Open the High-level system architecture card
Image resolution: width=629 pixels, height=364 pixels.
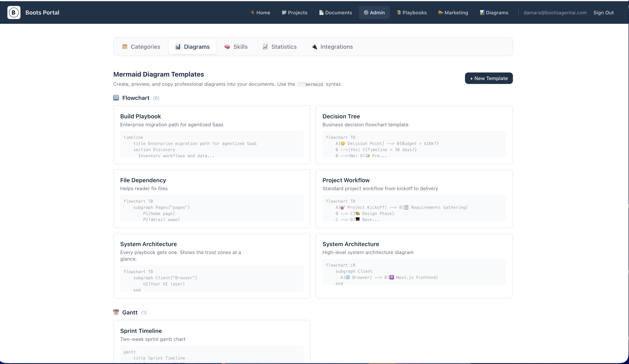pyautogui.click(x=414, y=266)
